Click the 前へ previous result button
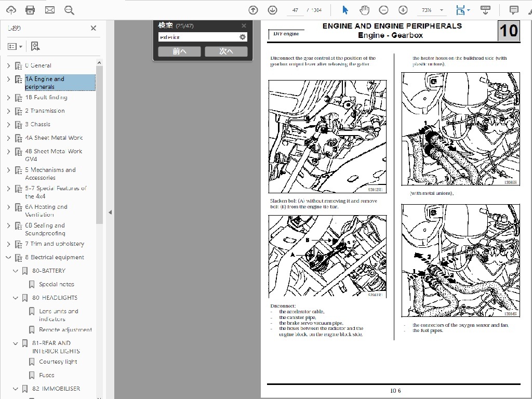532x399 pixels. 179,51
